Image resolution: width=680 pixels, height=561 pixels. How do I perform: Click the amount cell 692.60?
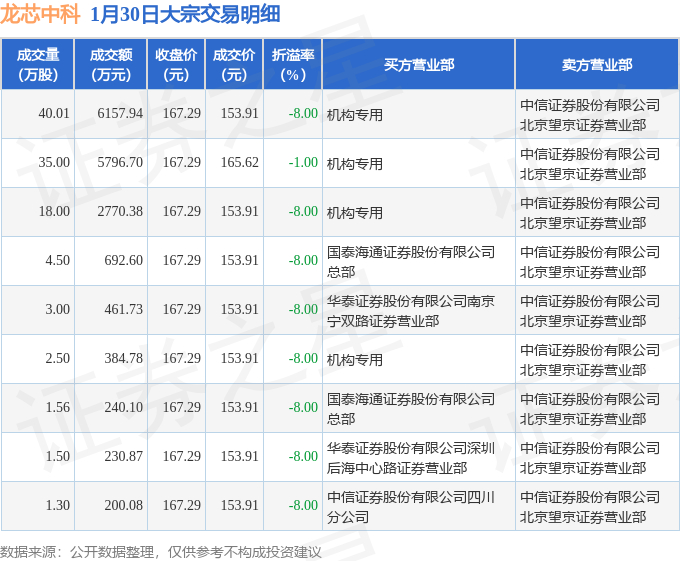point(123,261)
